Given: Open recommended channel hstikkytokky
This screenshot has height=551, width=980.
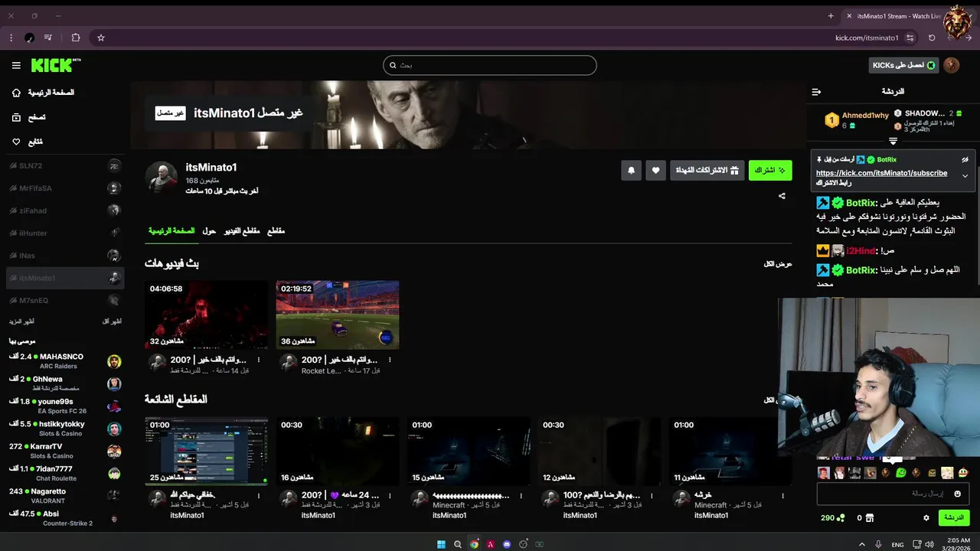Looking at the screenshot, I should 65,429.
